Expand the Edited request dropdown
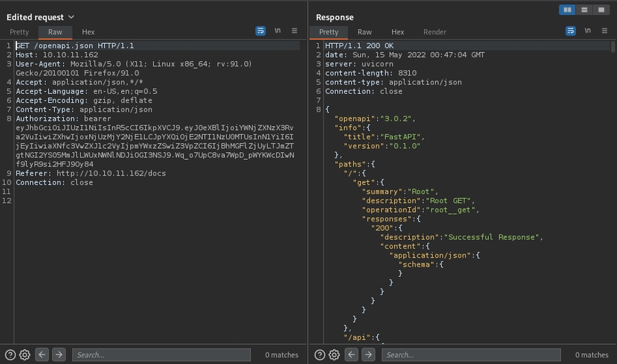The image size is (617, 364). (x=71, y=17)
